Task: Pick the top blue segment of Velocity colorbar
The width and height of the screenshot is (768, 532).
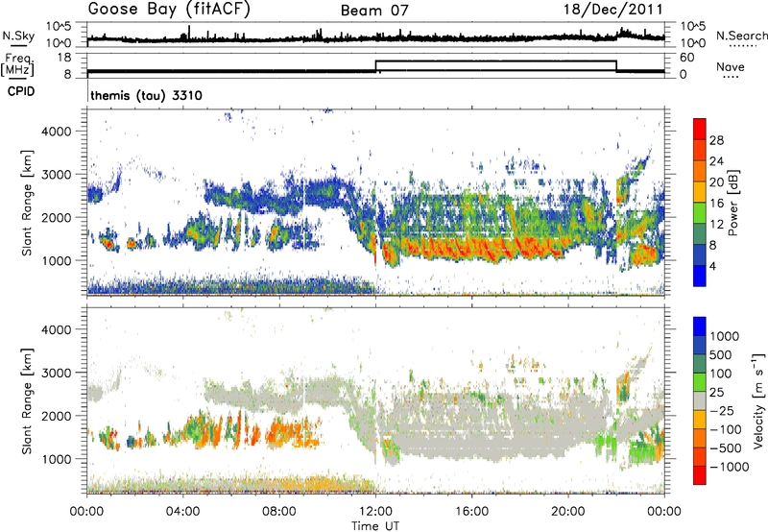Action: coord(700,326)
